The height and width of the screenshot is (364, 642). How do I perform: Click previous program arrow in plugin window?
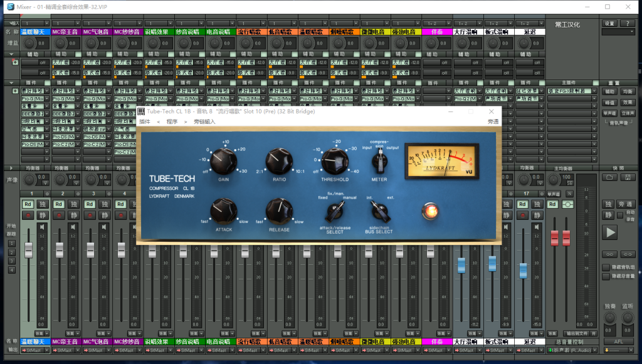point(159,122)
